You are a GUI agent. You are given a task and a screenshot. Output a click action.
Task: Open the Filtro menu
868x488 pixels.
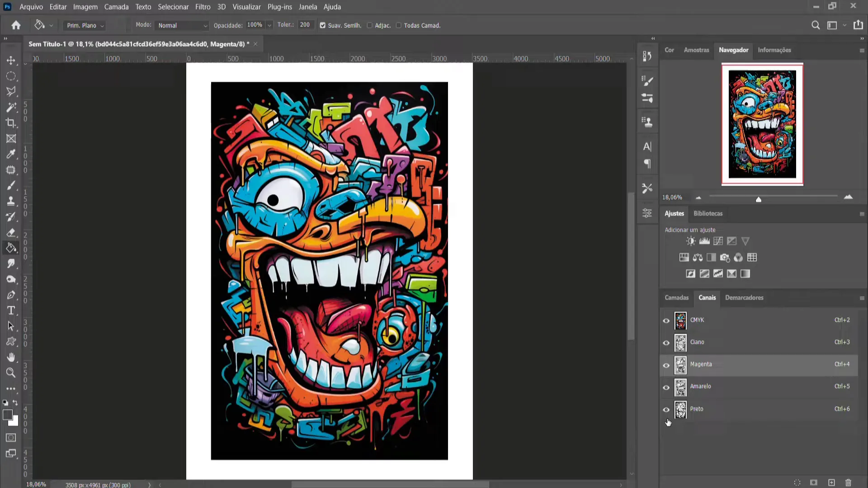click(x=203, y=7)
